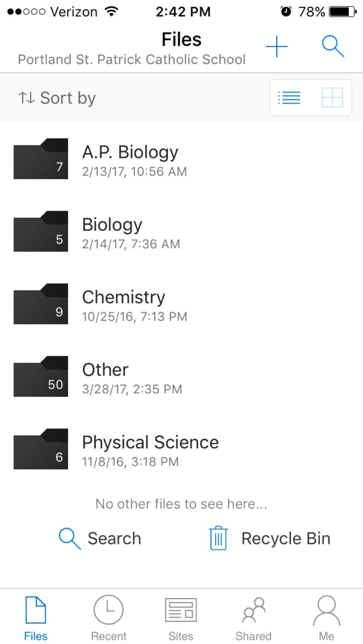363x644 pixels.
Task: Open the Biology folder icon
Action: [x=41, y=231]
